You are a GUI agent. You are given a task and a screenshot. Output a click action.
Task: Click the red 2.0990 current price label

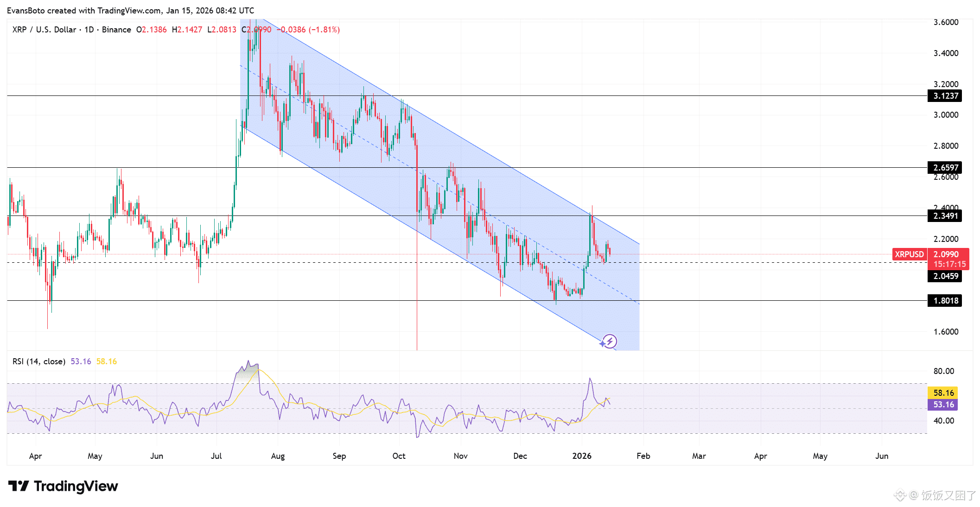click(946, 254)
